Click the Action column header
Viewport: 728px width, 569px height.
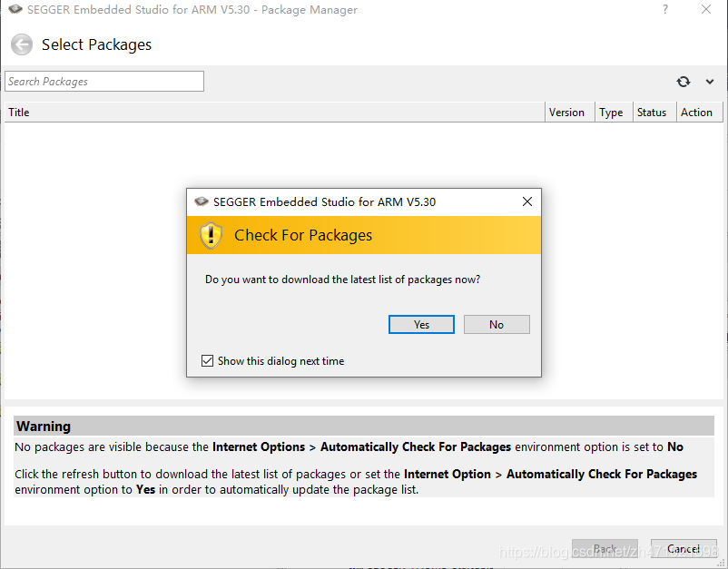699,113
